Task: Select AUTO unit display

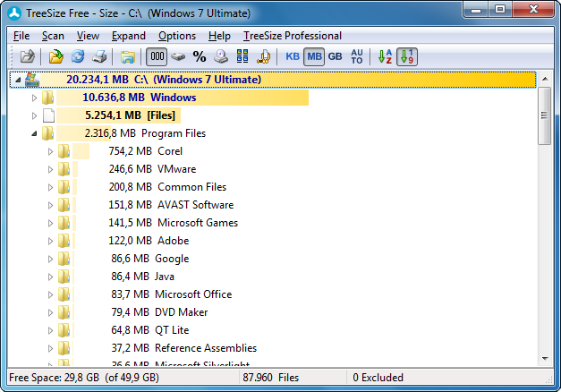Action: point(357,56)
